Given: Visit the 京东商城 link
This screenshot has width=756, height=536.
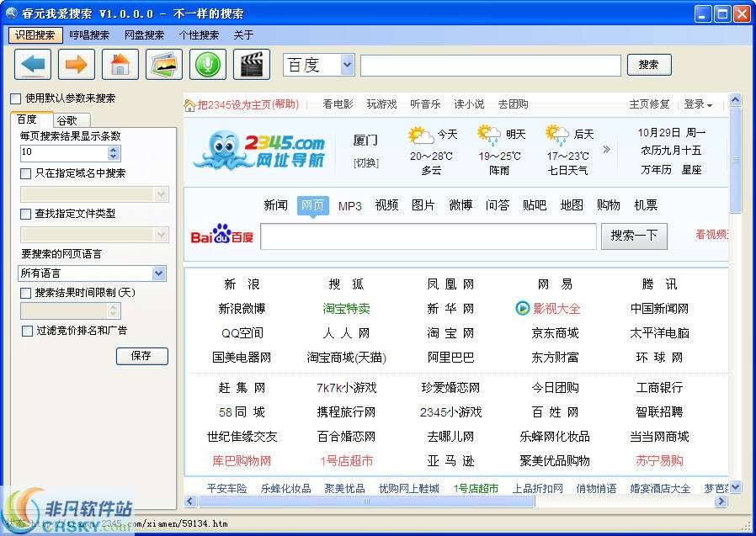Looking at the screenshot, I should [x=555, y=333].
